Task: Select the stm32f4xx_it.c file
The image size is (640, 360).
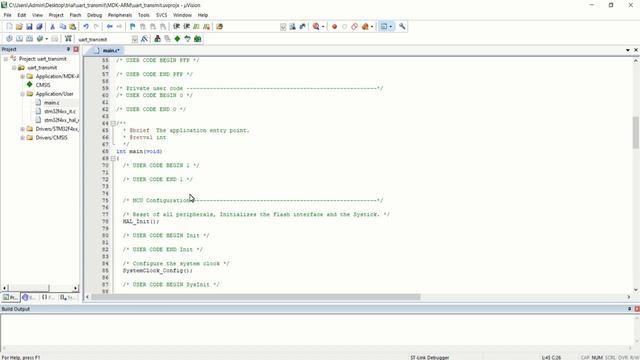Action: tap(60, 111)
